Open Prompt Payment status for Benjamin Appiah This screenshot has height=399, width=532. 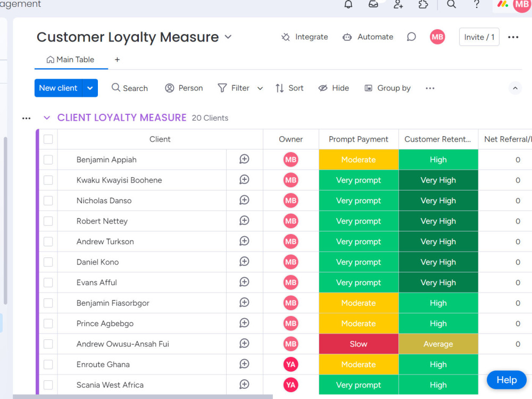359,160
